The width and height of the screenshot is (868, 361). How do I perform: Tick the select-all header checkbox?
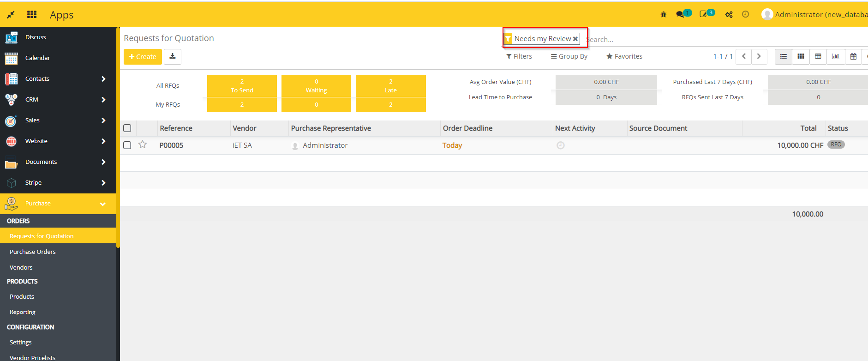pyautogui.click(x=127, y=128)
